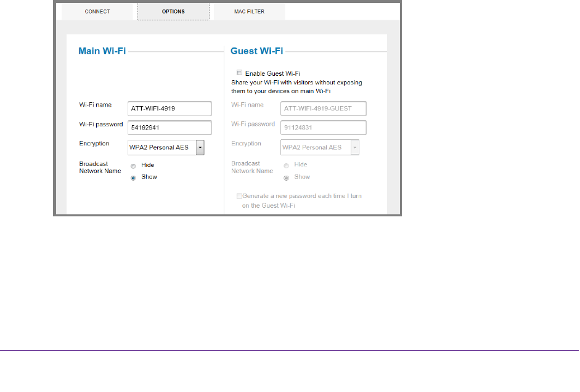The width and height of the screenshot is (580, 392).
Task: Click the Main 'Encryption' label
Action: tap(94, 144)
